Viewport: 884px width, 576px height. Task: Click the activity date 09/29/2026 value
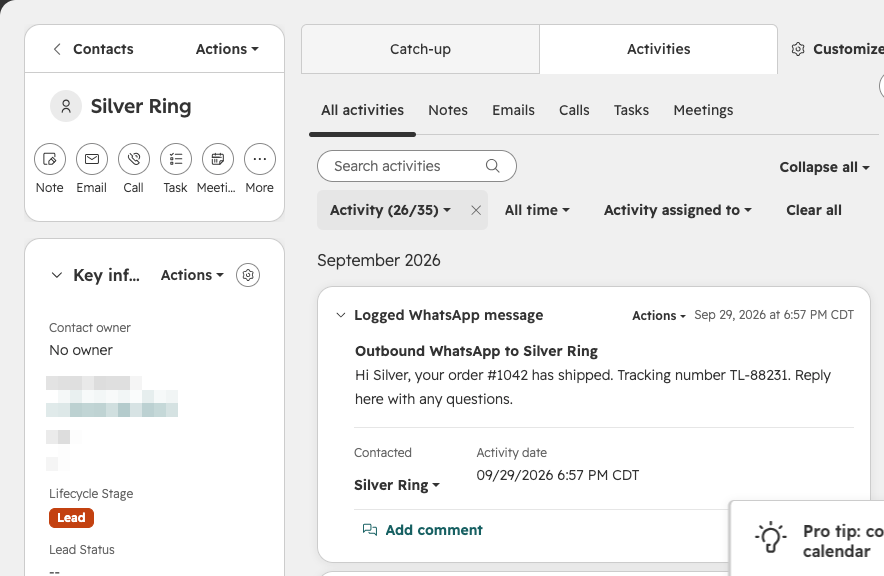(558, 475)
